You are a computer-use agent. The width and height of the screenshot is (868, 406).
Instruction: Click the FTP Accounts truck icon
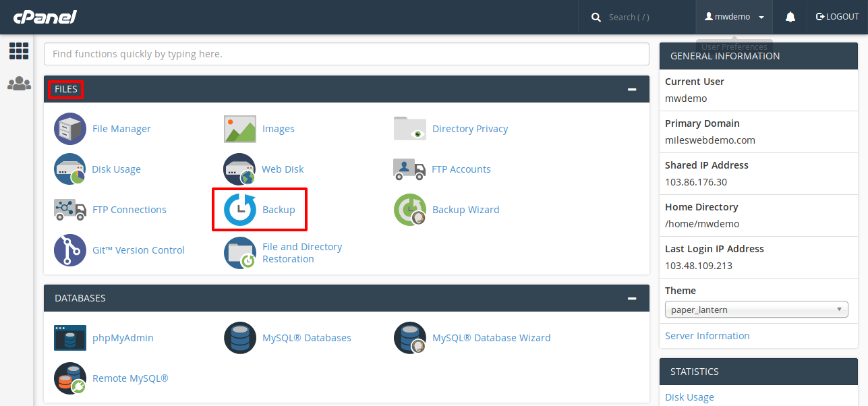pyautogui.click(x=409, y=169)
